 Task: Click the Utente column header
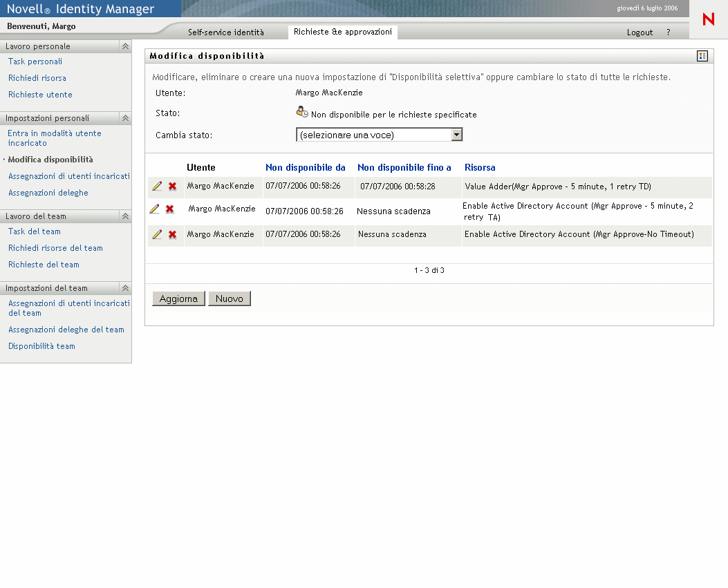pos(201,167)
